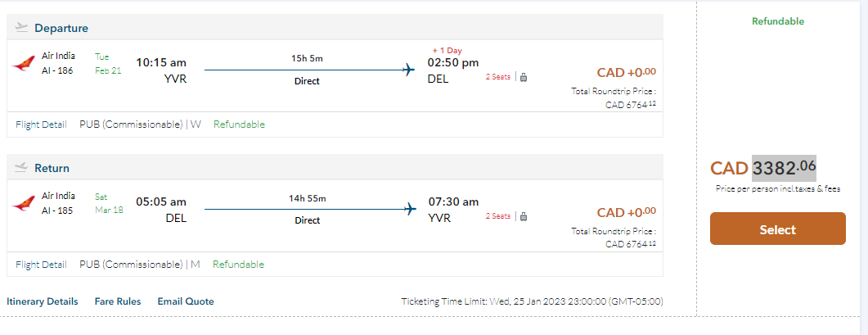Click the highlighted 3382.06 price per person
Screen dimensions: 868x335
tap(785, 168)
